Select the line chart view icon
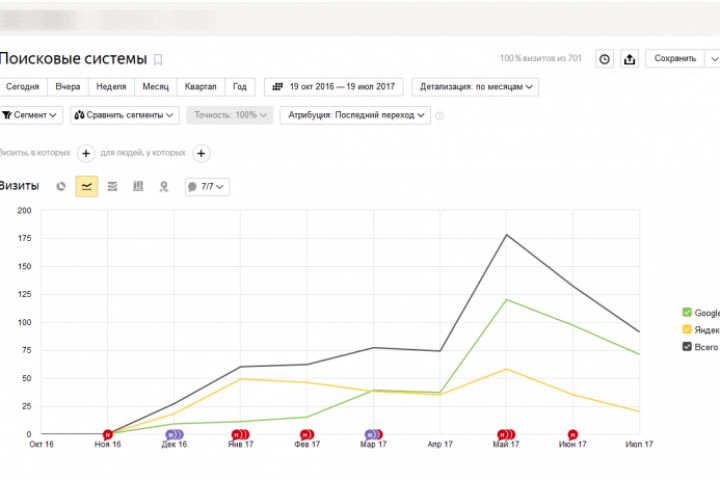 click(x=87, y=186)
